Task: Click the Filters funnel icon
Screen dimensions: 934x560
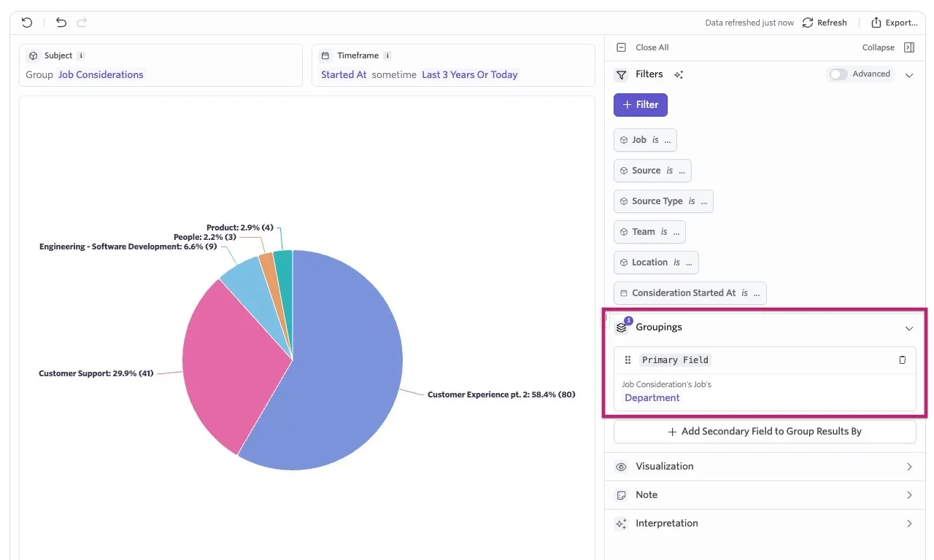Action: pos(622,74)
